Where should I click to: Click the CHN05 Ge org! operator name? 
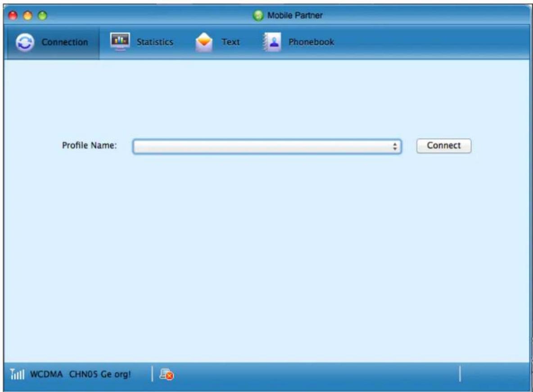pyautogui.click(x=100, y=374)
